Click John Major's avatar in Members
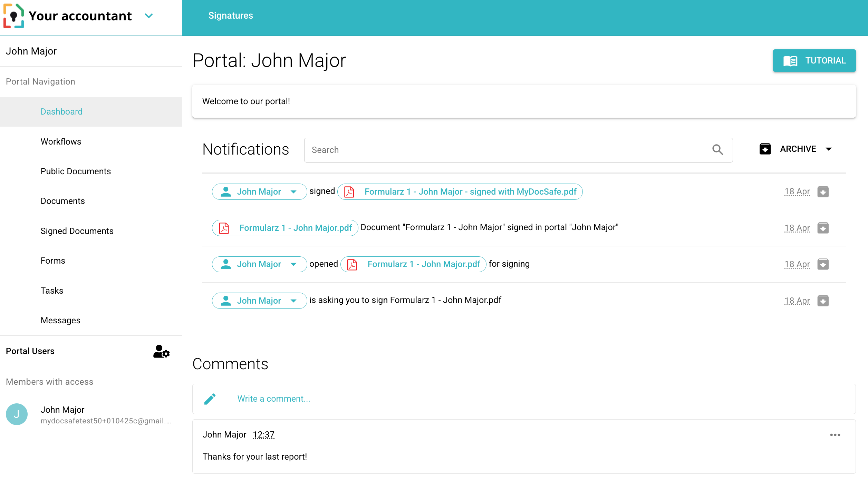 tap(17, 414)
